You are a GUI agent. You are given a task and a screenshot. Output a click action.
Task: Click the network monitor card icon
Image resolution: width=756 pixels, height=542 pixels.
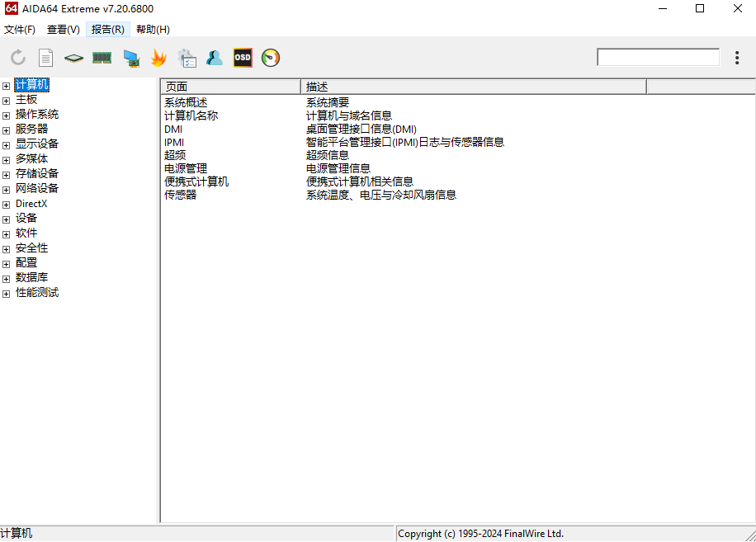click(130, 58)
